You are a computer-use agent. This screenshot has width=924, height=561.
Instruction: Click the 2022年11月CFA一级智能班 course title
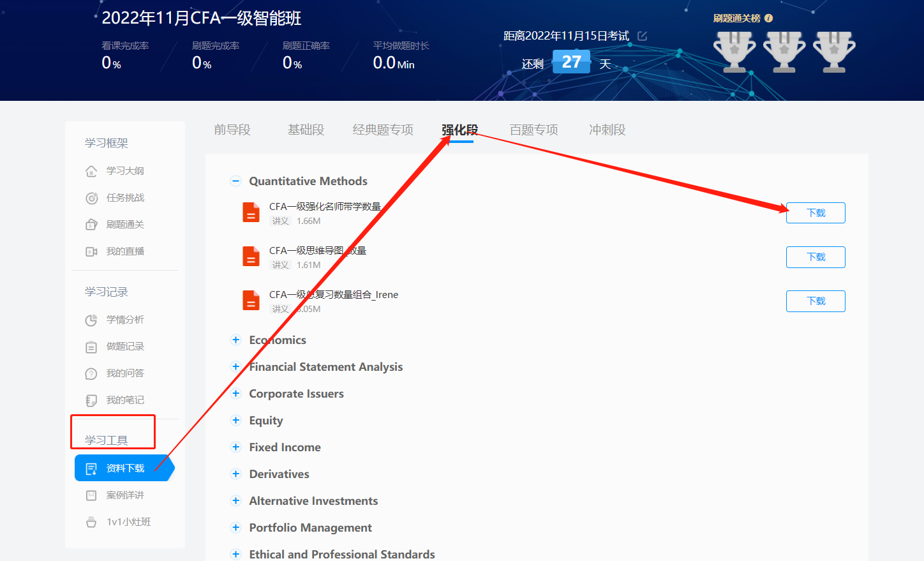click(x=202, y=18)
